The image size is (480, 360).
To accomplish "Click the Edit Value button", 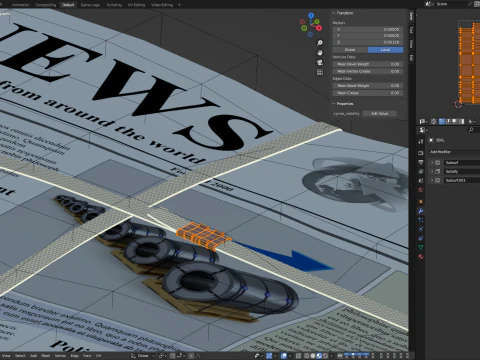I will point(379,114).
